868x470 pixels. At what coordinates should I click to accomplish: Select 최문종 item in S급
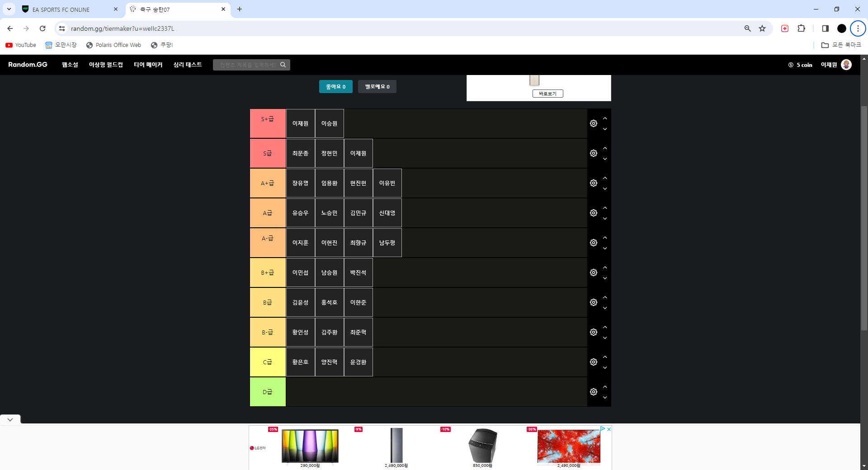click(301, 153)
